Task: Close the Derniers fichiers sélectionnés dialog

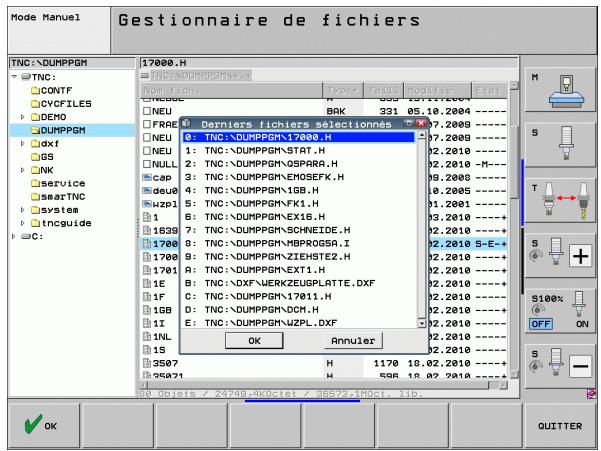Action: 421,123
